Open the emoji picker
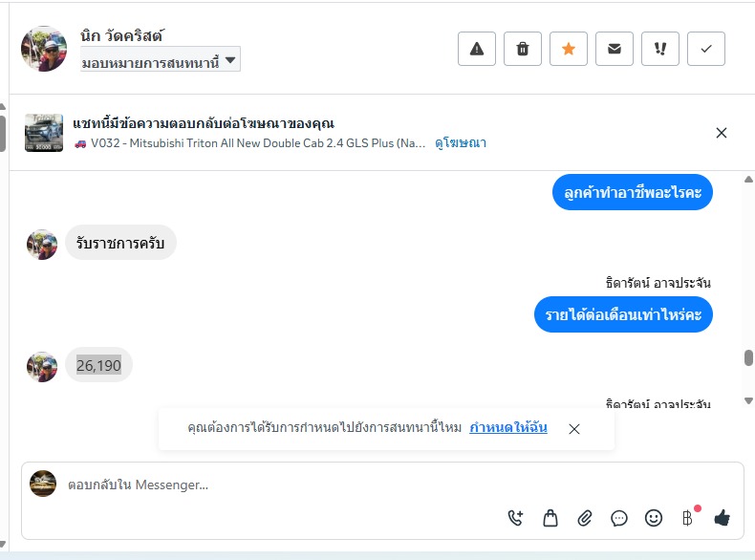755x560 pixels. 654,518
